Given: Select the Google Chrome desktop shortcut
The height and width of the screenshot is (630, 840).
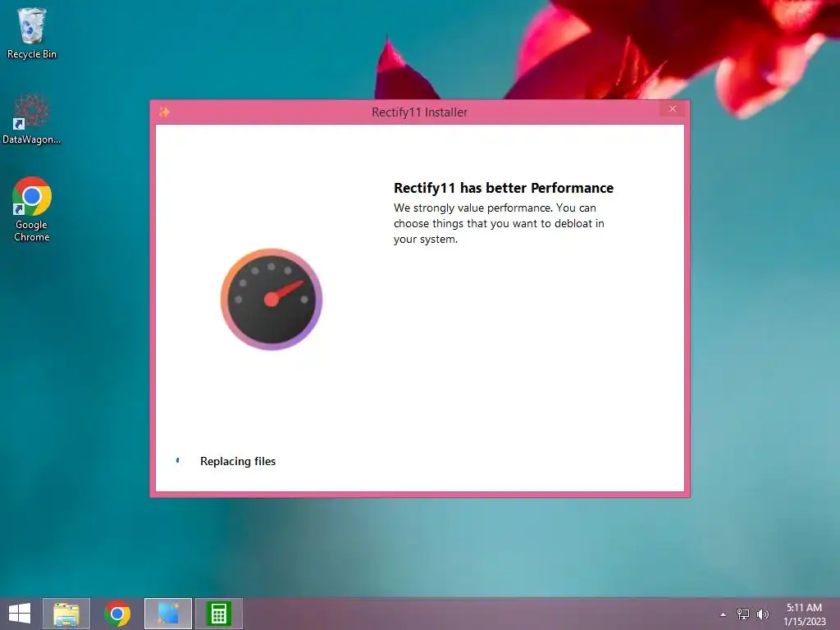Looking at the screenshot, I should 31,209.
